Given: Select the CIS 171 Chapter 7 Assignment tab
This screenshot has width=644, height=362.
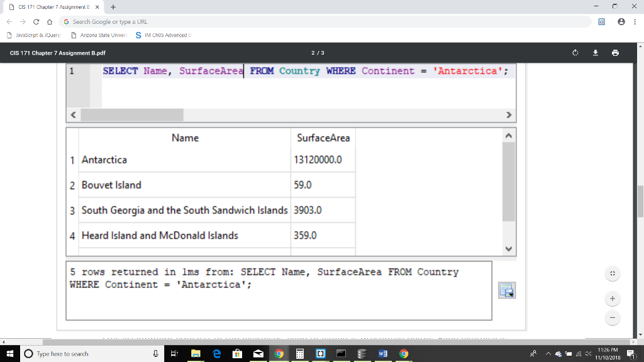Looking at the screenshot, I should pos(53,7).
